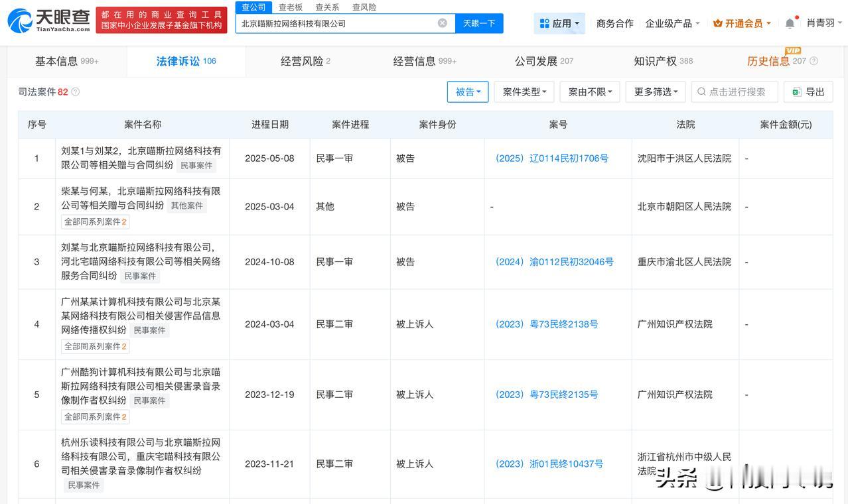Click the 重庆市渝北区人民法院 cell

point(684,262)
